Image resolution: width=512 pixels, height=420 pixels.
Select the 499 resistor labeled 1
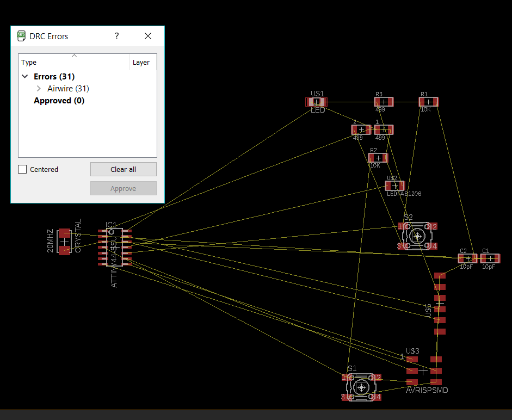tap(384, 129)
